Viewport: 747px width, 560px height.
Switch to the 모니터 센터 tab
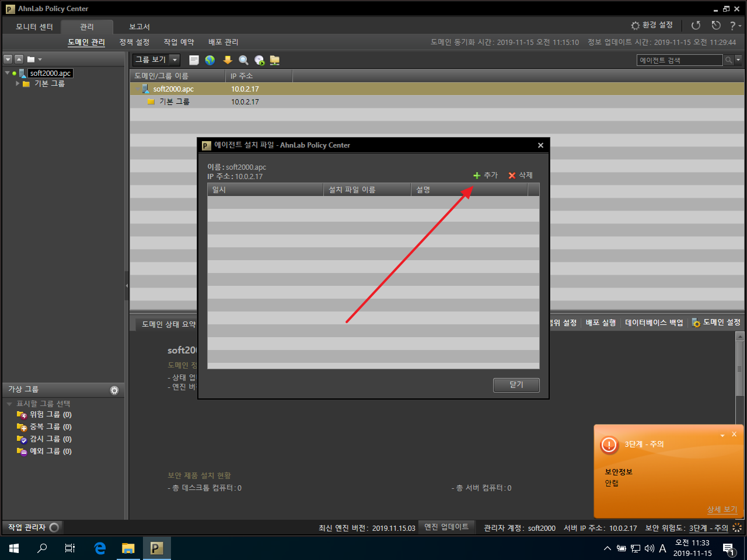point(34,27)
